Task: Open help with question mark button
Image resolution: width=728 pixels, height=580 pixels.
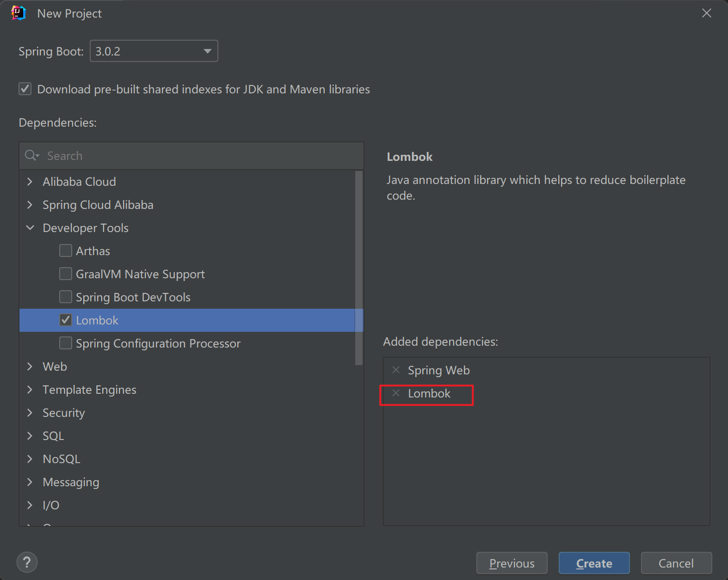Action: [27, 562]
